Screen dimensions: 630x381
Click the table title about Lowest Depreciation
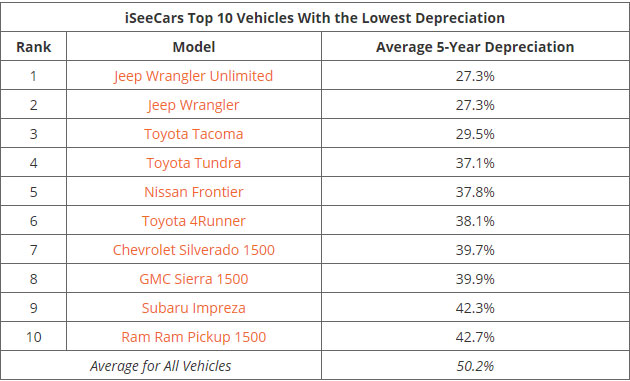315,18
